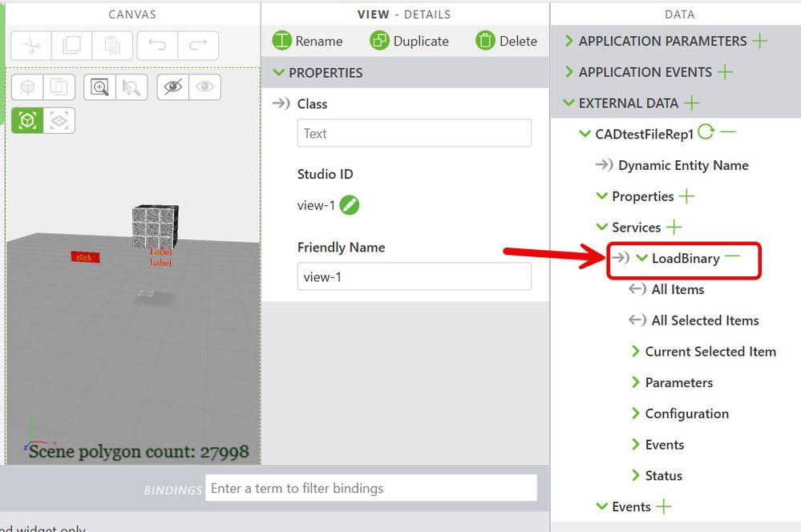The height and width of the screenshot is (532, 801).
Task: Remove LoadBinary service with minus icon
Action: [x=733, y=256]
